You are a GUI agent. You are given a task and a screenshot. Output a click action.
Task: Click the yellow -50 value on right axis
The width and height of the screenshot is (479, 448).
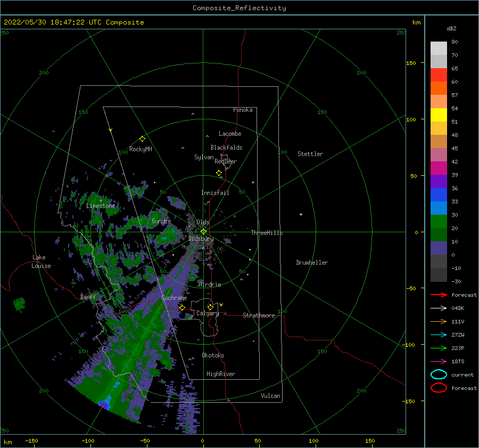coord(411,288)
